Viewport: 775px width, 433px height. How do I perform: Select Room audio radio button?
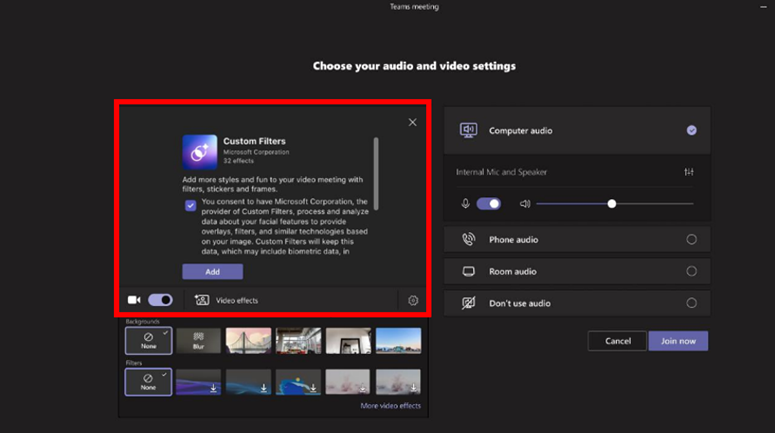(x=691, y=271)
